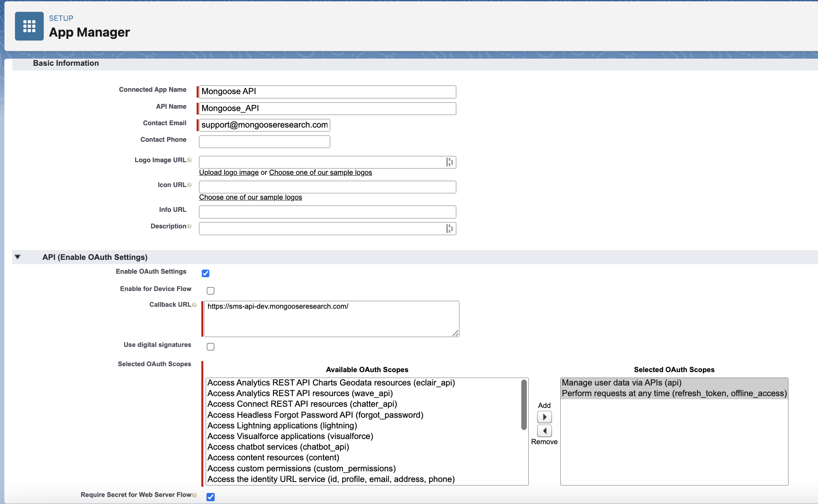Collapse the API Enable OAuth Settings section

coord(18,257)
